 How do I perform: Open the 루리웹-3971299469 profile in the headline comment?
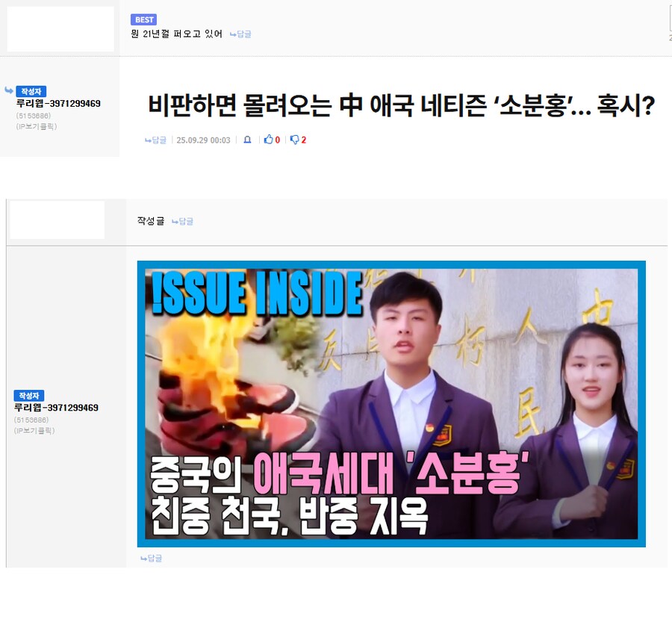click(58, 104)
